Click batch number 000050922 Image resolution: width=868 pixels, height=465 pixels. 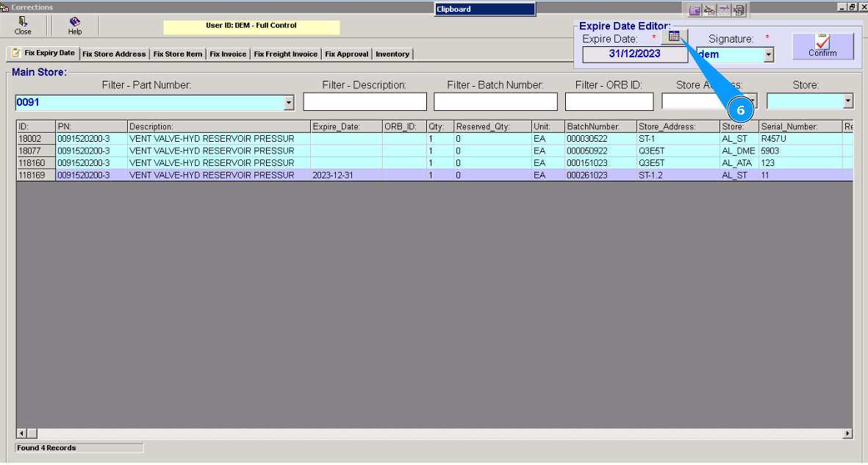tap(600, 151)
